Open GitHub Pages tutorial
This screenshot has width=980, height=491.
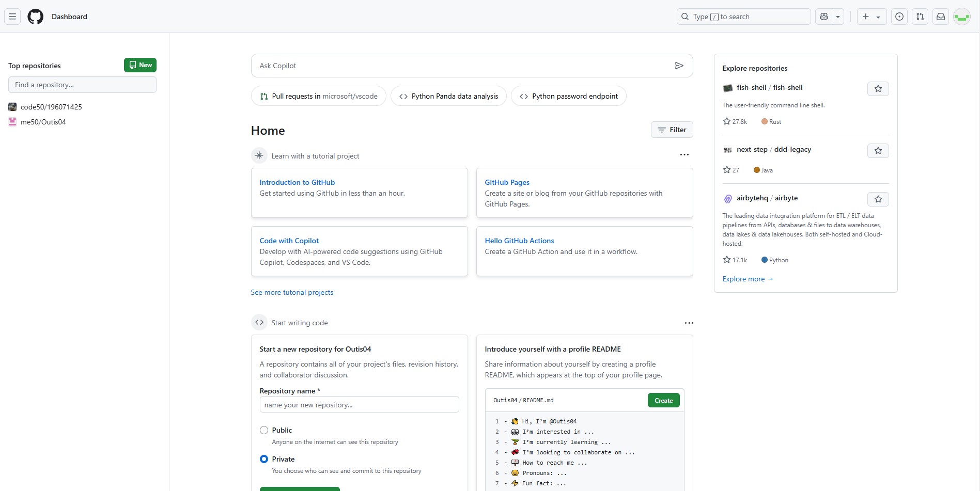pos(507,182)
